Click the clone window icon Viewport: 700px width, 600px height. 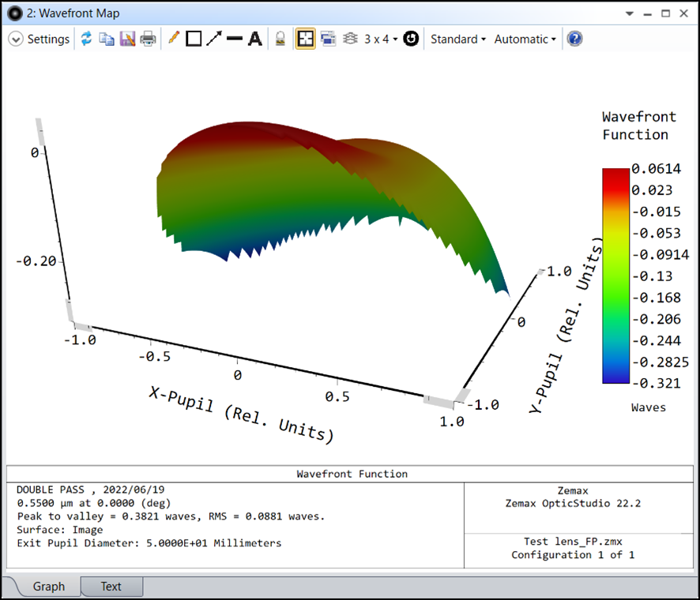click(x=328, y=39)
